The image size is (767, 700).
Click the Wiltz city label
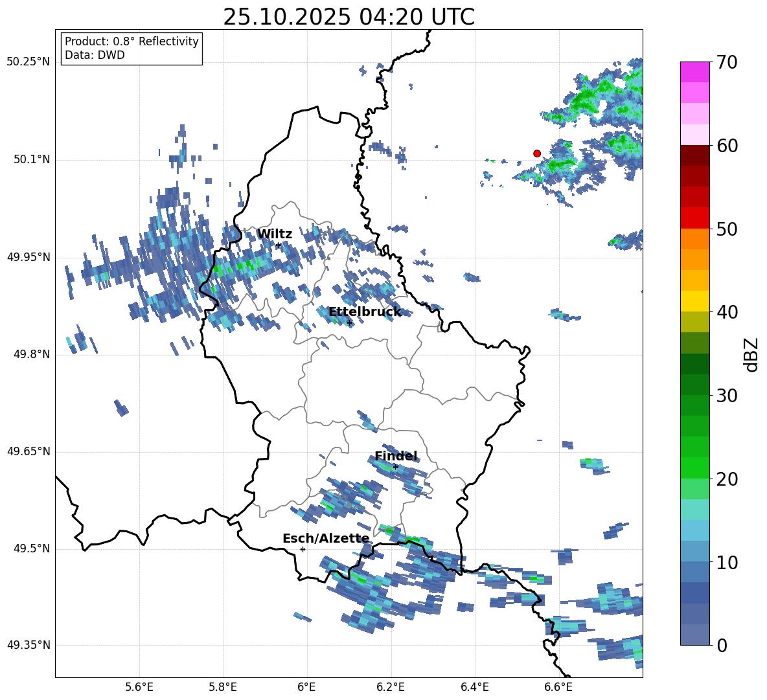275,234
